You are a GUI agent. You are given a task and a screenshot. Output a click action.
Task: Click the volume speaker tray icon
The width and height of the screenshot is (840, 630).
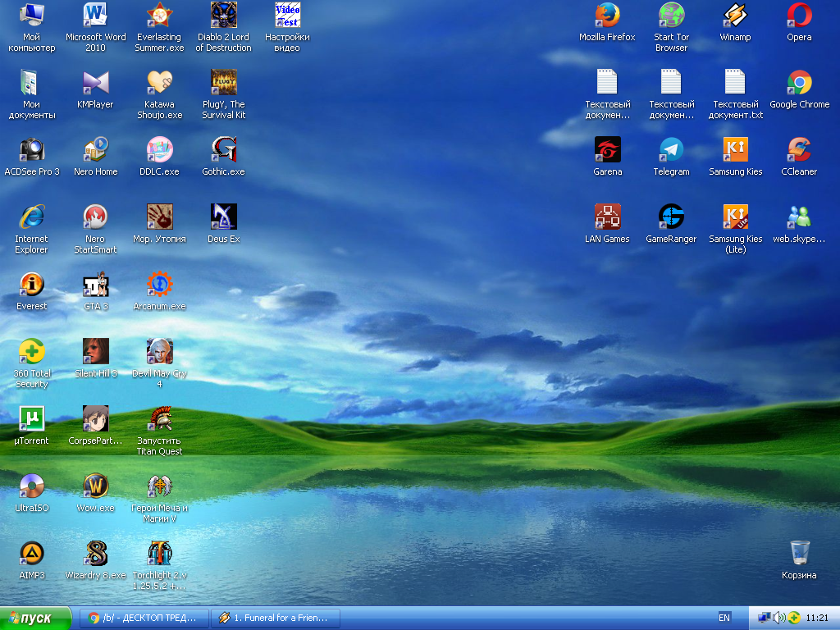778,618
